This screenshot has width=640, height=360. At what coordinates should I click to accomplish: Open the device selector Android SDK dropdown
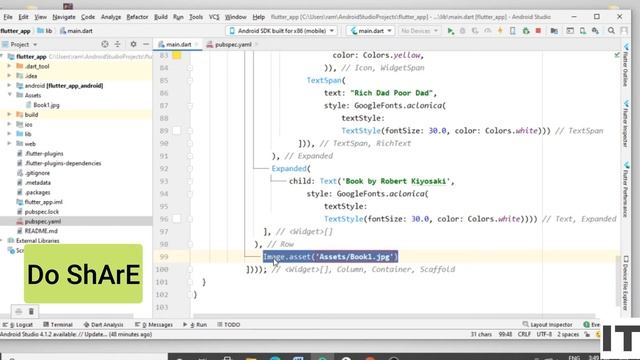click(x=282, y=31)
